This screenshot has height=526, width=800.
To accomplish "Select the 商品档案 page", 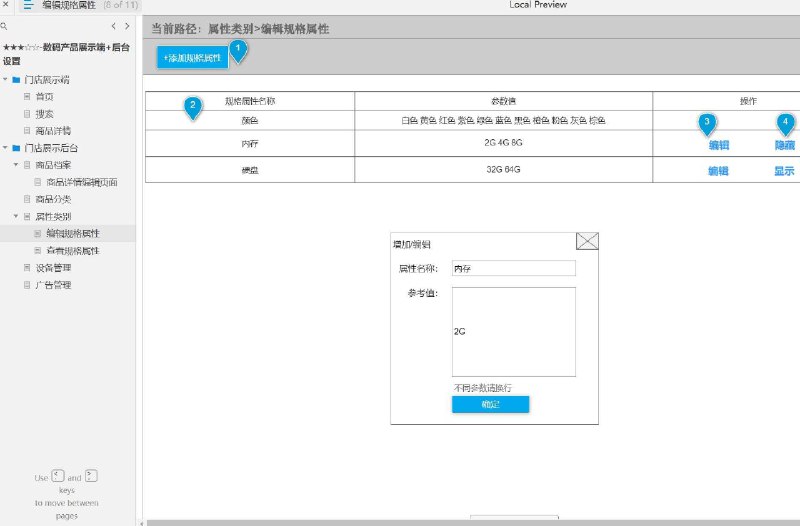I will coord(53,165).
